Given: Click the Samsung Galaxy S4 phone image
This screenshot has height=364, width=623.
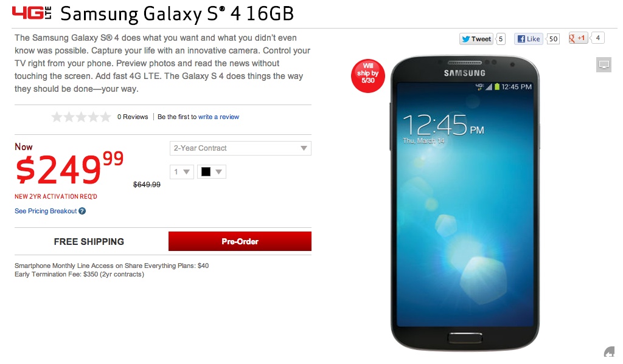Looking at the screenshot, I should 465,203.
